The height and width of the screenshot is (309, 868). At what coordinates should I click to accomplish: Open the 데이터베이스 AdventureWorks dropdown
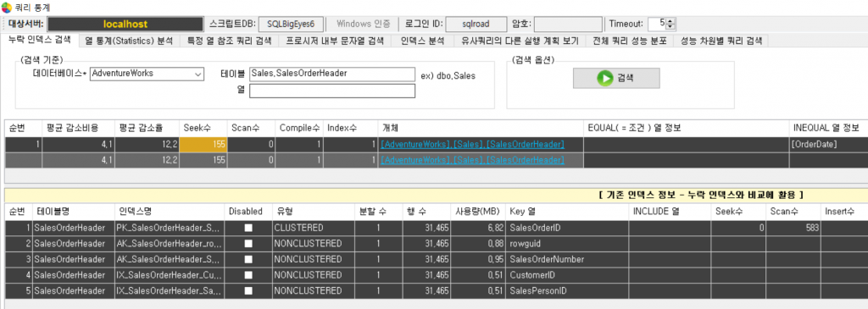click(198, 74)
